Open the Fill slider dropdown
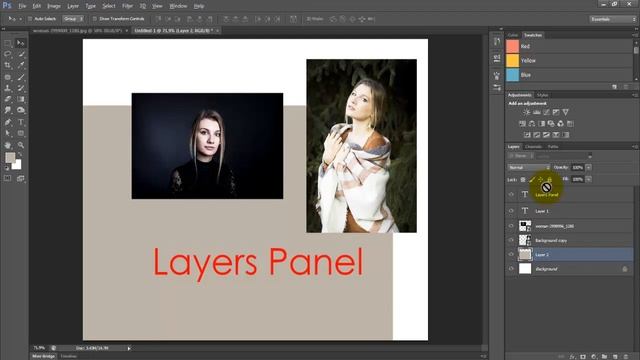The width and height of the screenshot is (640, 360). coord(589,179)
